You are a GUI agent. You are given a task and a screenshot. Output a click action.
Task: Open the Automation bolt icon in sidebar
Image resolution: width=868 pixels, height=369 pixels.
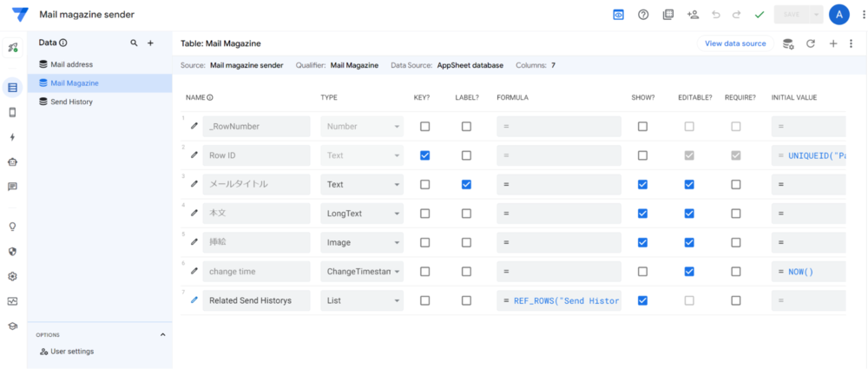tap(12, 137)
